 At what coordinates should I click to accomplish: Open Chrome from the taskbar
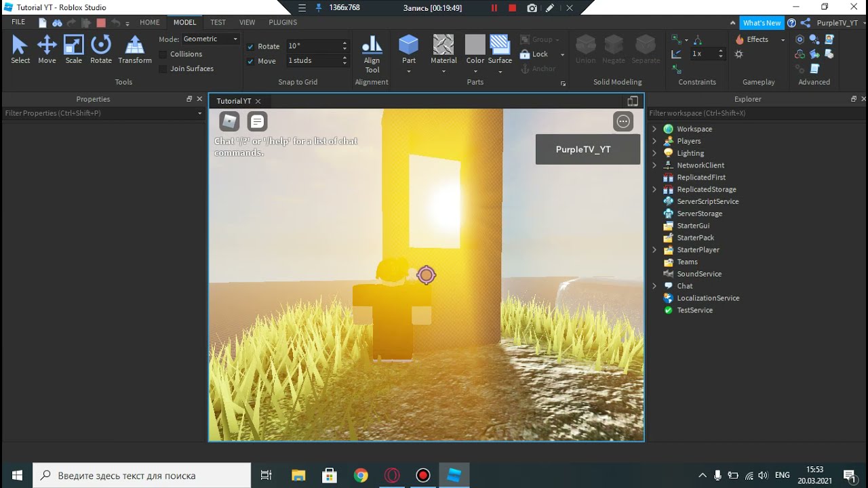[361, 475]
